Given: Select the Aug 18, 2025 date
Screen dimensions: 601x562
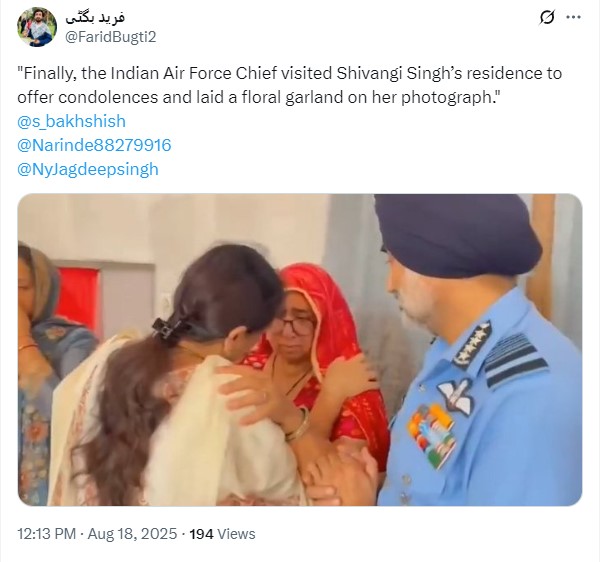Looking at the screenshot, I should 132,534.
